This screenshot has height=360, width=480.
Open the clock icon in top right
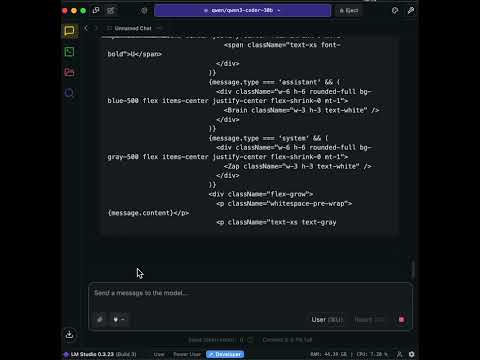point(395,11)
